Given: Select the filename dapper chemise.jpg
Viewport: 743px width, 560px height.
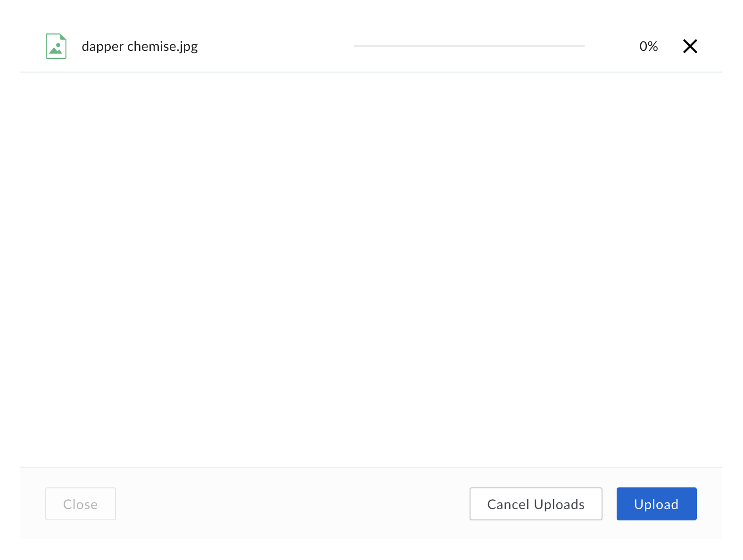Looking at the screenshot, I should 140,46.
